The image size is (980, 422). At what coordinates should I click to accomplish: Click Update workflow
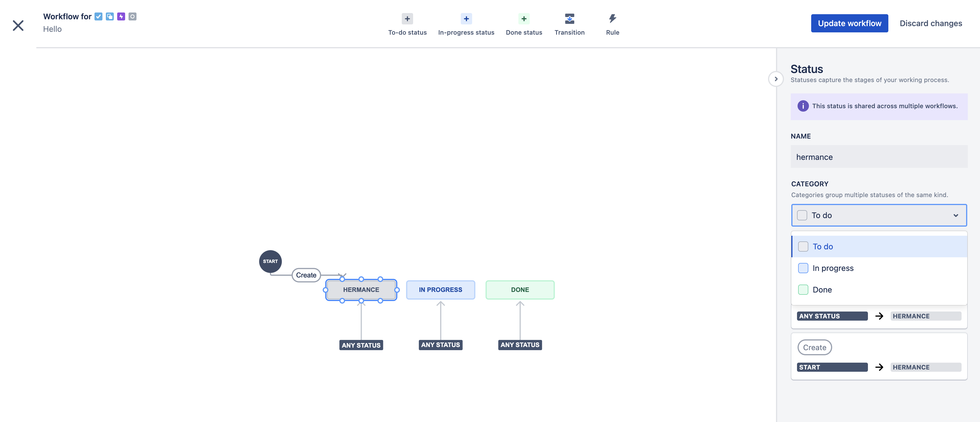pyautogui.click(x=849, y=23)
